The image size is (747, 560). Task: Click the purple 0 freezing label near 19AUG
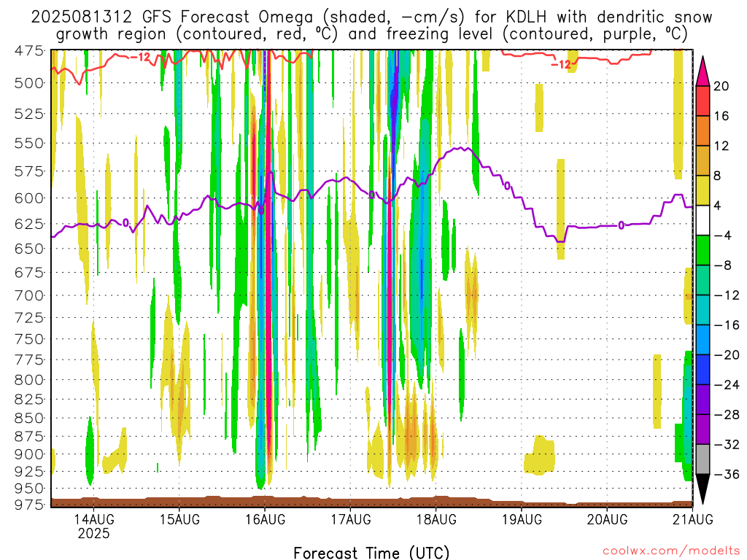pyautogui.click(x=507, y=186)
